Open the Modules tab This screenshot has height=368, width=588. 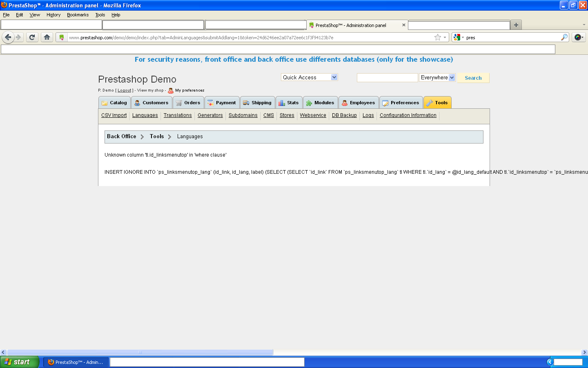pos(320,103)
